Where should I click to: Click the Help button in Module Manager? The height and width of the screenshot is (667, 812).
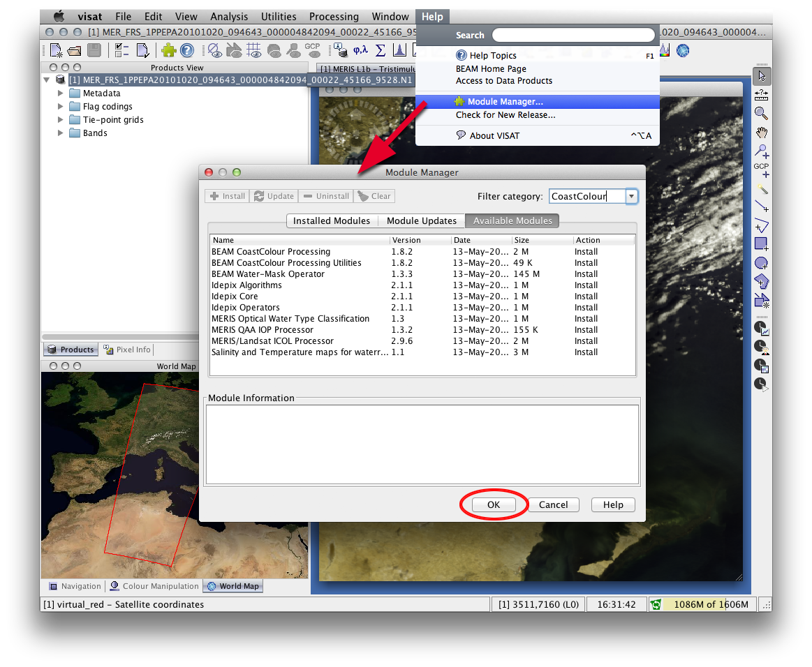pos(613,504)
